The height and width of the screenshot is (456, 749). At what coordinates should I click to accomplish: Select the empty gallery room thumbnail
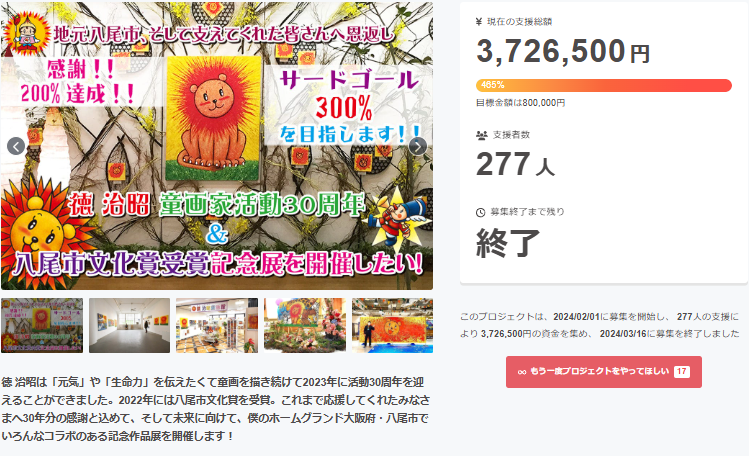point(129,326)
